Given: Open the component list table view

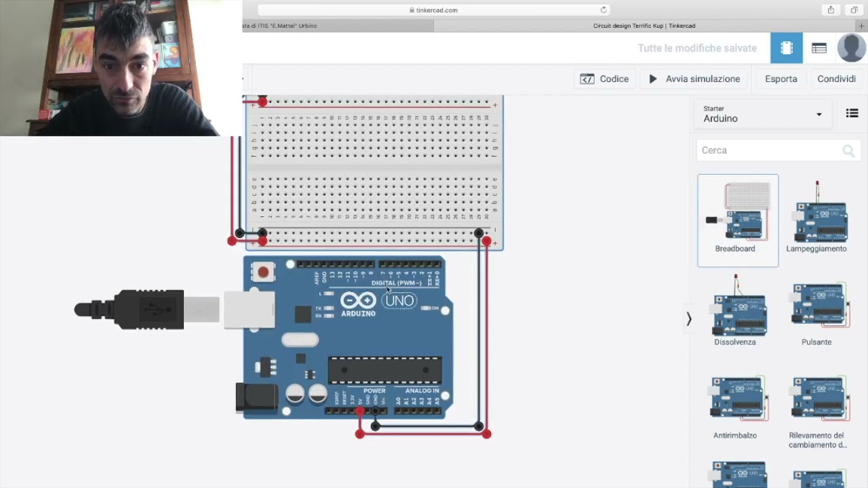Looking at the screenshot, I should pyautogui.click(x=818, y=48).
